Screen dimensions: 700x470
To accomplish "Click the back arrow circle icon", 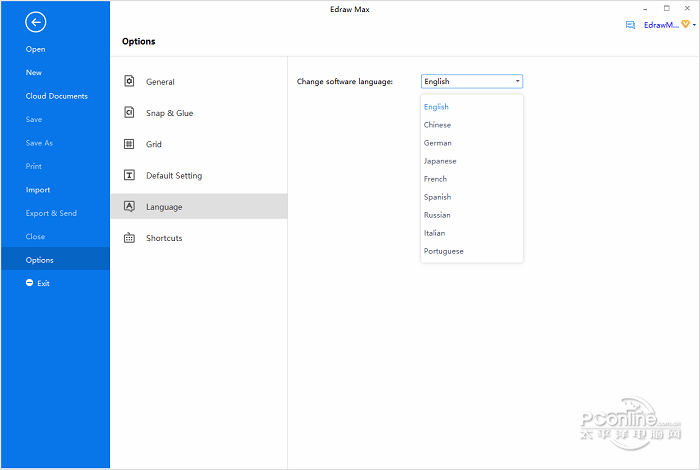I will tap(36, 21).
